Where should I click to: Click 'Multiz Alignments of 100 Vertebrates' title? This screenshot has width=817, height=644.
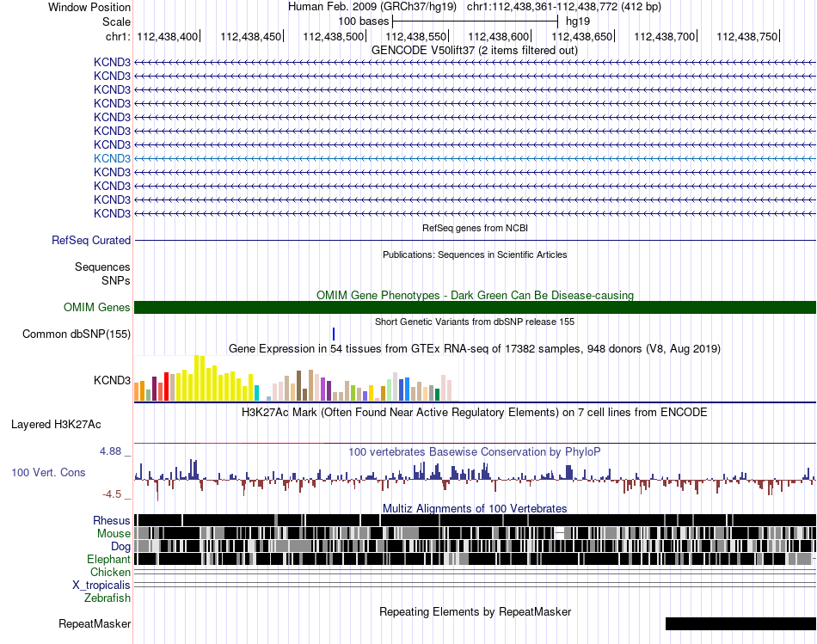click(x=475, y=508)
